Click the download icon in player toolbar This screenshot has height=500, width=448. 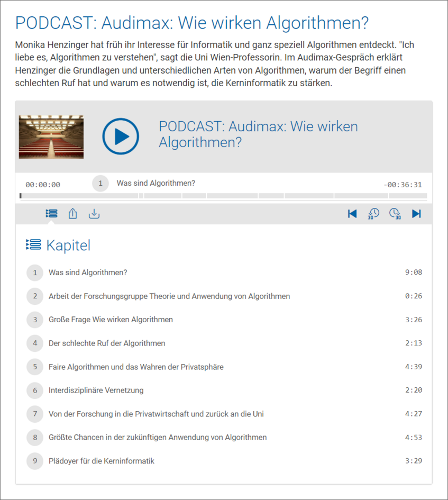coord(94,214)
